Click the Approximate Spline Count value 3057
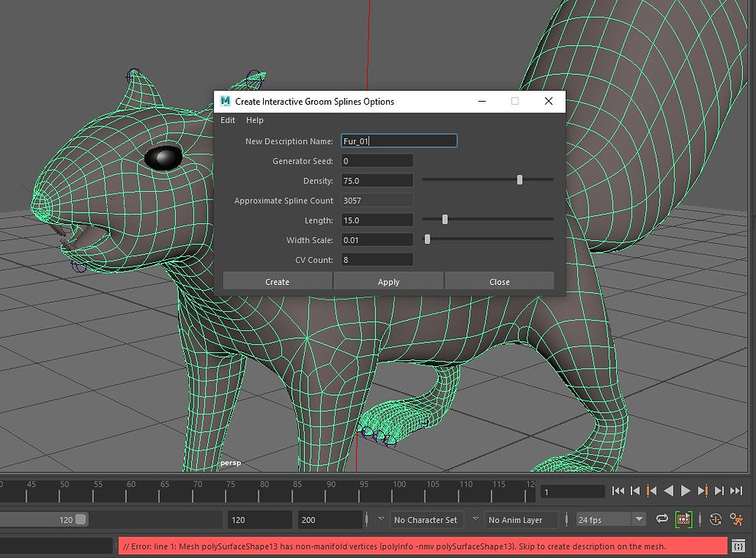This screenshot has height=558, width=756. pos(377,200)
